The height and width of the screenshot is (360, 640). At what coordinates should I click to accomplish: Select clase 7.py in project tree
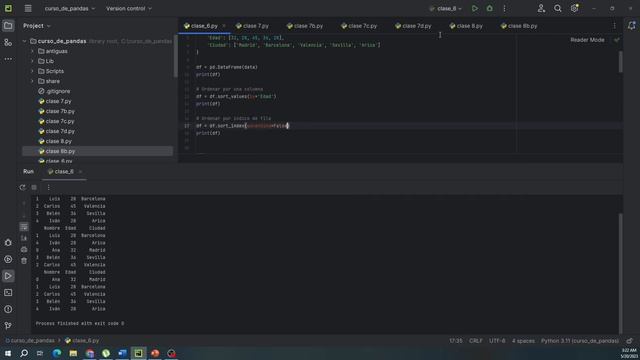click(58, 101)
